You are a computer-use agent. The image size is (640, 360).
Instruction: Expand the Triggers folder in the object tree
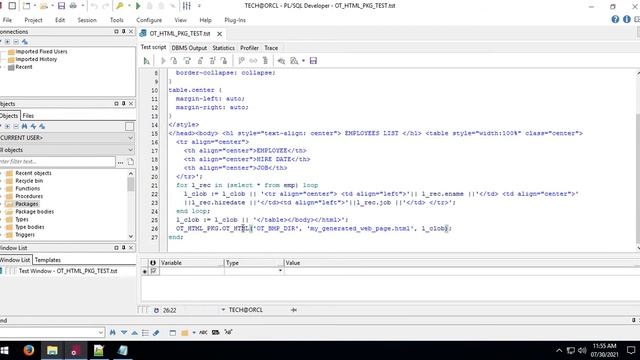point(2,235)
